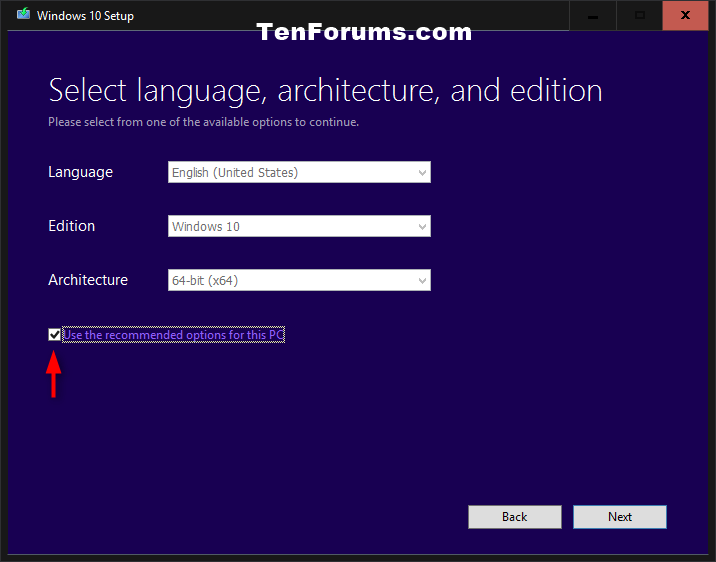Click the 'Edition' field label

point(72,226)
